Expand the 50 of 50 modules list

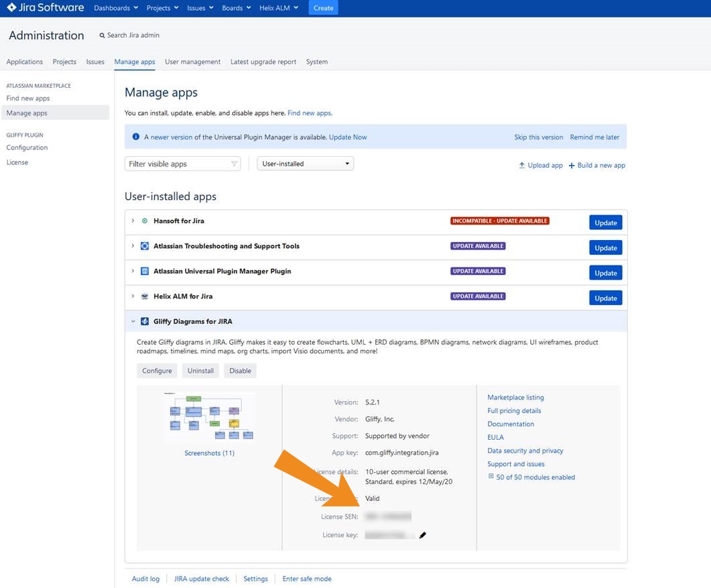491,477
